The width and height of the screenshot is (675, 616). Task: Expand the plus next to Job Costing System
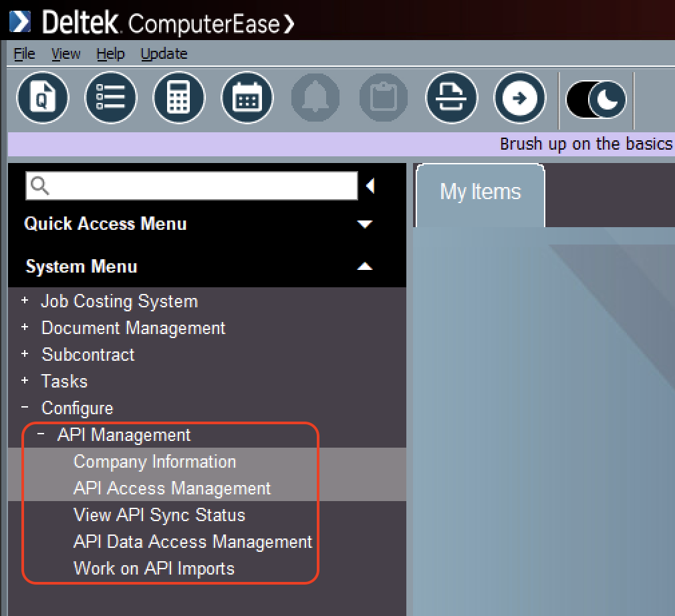(25, 301)
